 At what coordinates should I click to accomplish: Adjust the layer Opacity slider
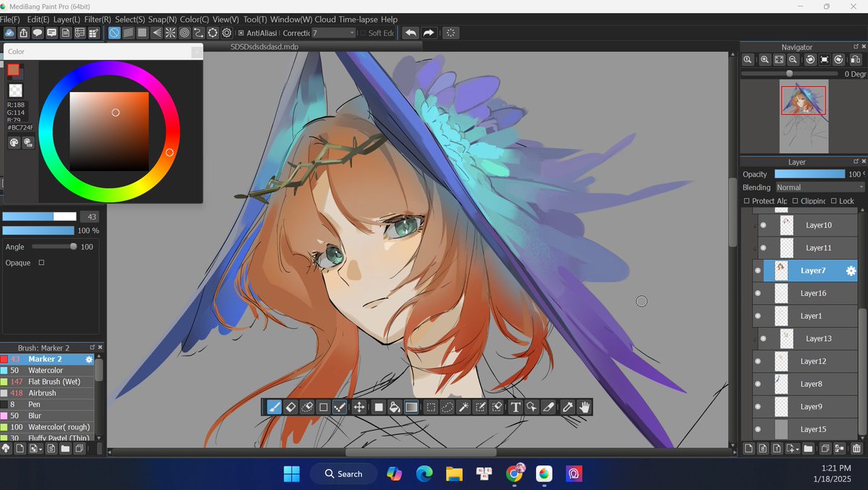click(x=809, y=174)
